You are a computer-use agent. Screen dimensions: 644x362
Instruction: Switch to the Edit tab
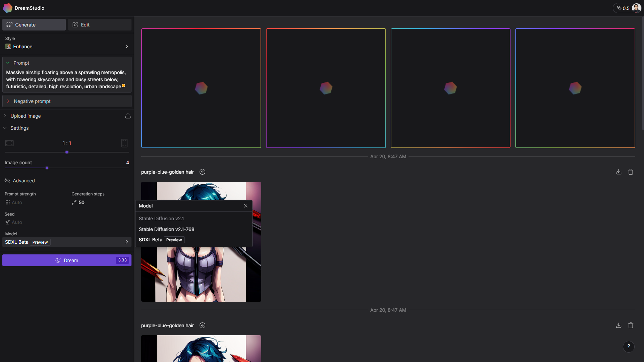pos(100,25)
